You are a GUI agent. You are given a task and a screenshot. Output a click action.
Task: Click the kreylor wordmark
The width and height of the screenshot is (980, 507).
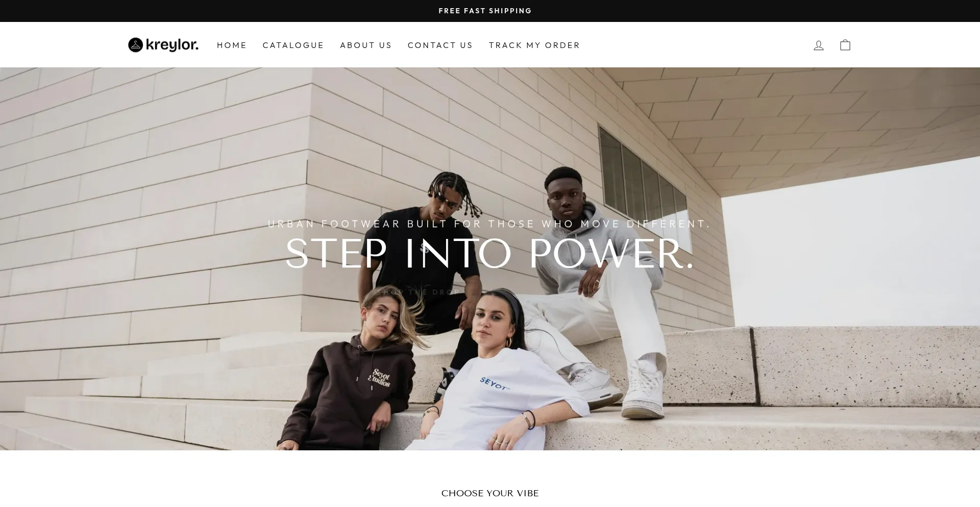tap(172, 45)
